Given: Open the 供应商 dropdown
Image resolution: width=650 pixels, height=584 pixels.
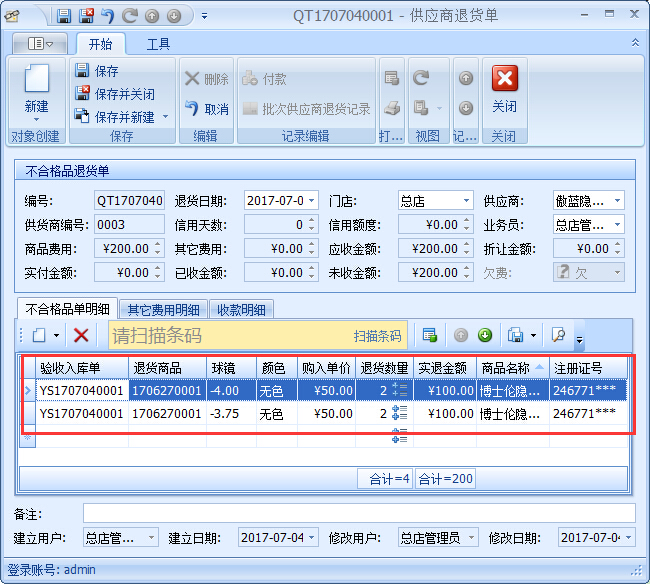Looking at the screenshot, I should click(x=618, y=201).
